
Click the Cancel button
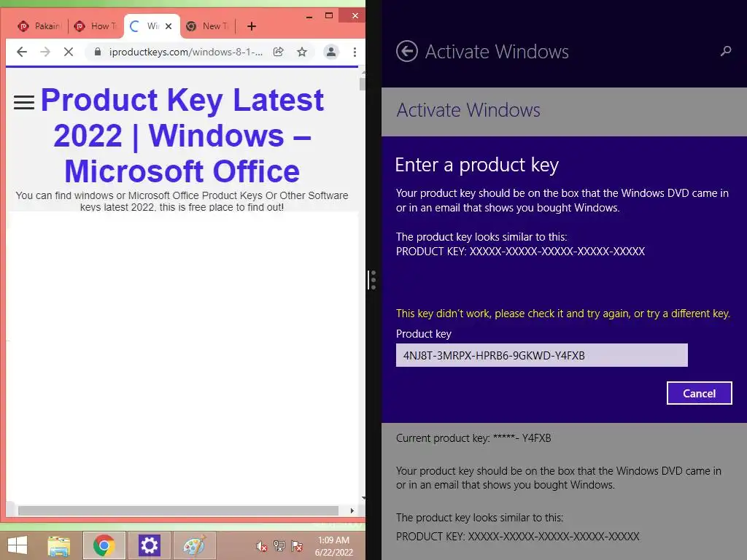pyautogui.click(x=700, y=393)
